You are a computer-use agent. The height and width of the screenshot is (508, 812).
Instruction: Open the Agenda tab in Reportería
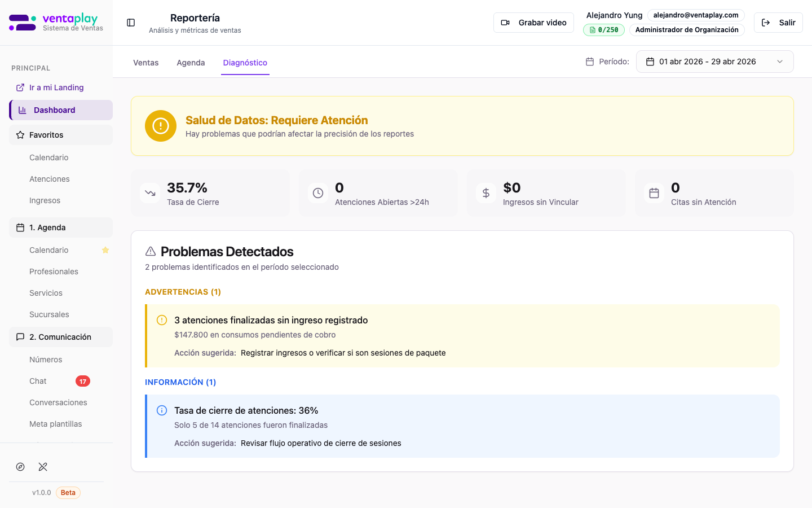[191, 63]
